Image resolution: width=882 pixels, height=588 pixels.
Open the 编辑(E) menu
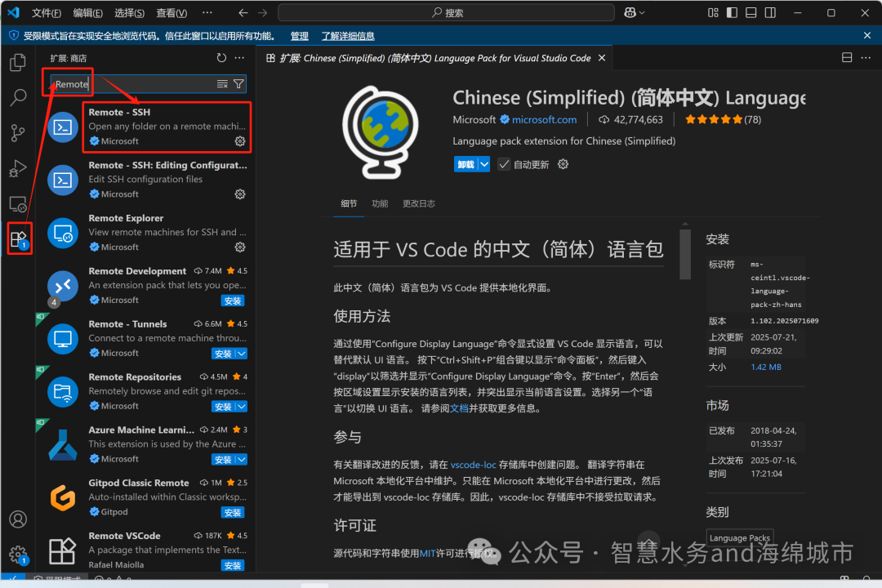tap(87, 12)
